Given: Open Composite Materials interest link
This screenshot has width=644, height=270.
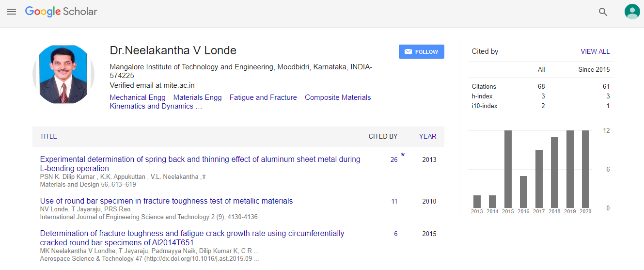Looking at the screenshot, I should pyautogui.click(x=338, y=97).
